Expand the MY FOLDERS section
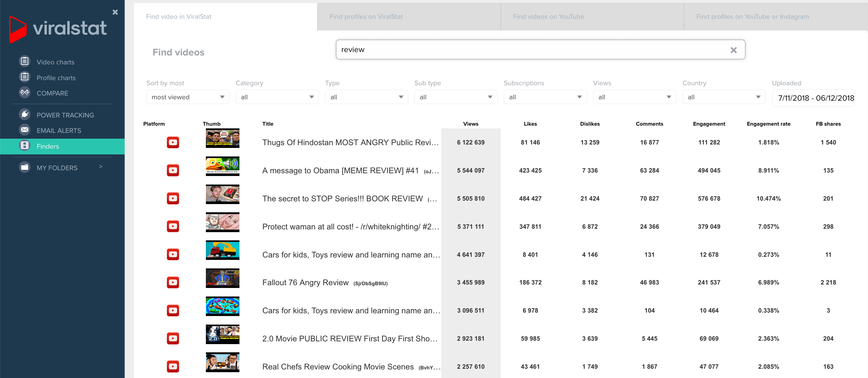 (100, 167)
